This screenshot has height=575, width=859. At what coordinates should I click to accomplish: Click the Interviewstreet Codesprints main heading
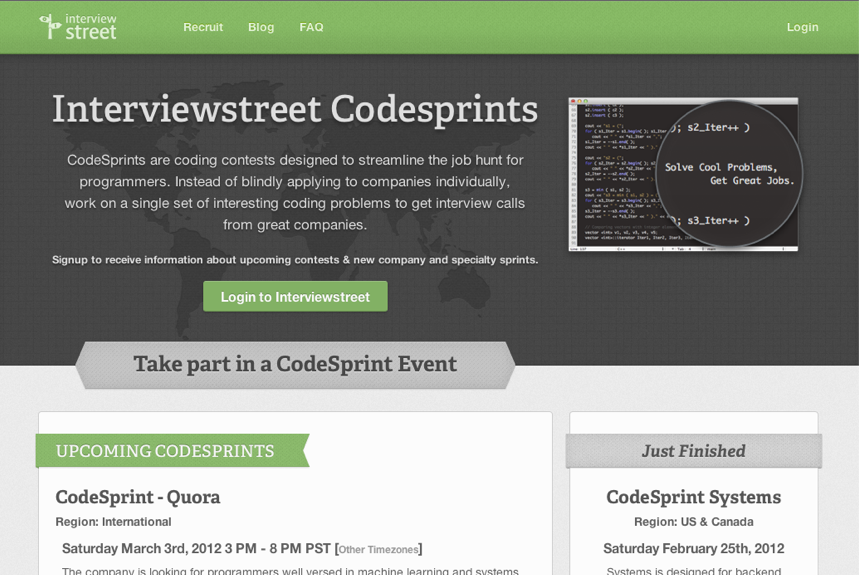pos(295,109)
